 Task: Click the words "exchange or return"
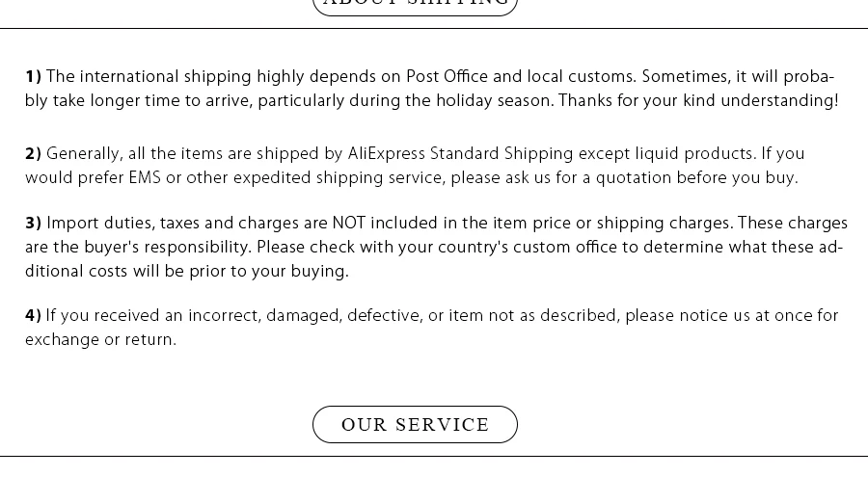pyautogui.click(x=99, y=340)
